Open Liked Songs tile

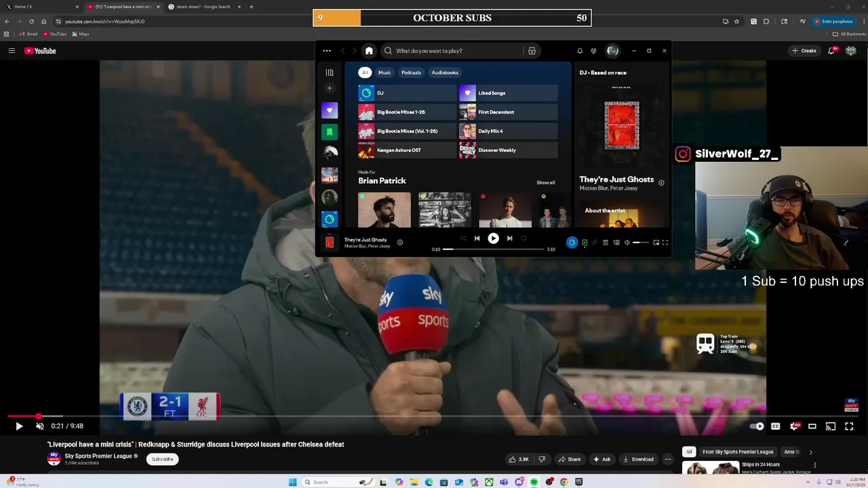click(509, 93)
